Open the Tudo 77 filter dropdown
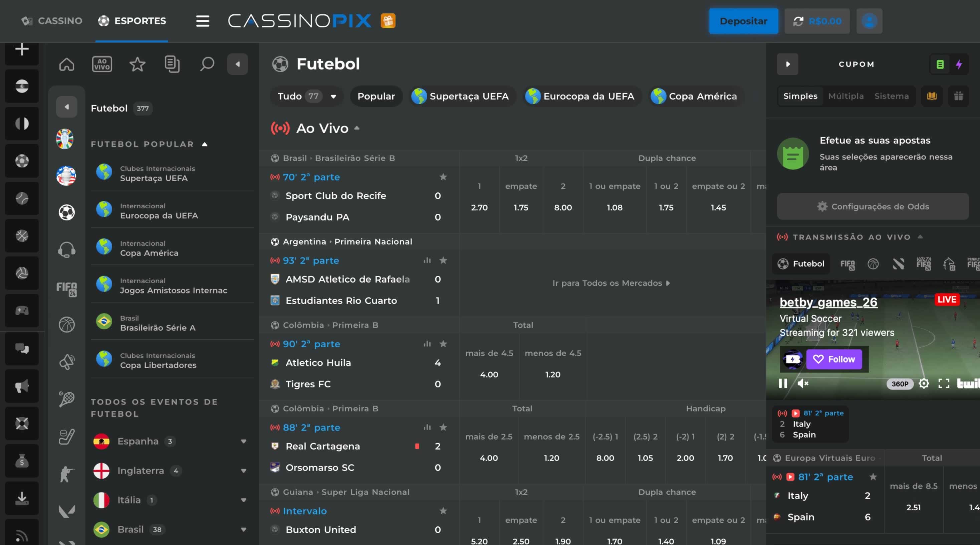 (x=307, y=96)
